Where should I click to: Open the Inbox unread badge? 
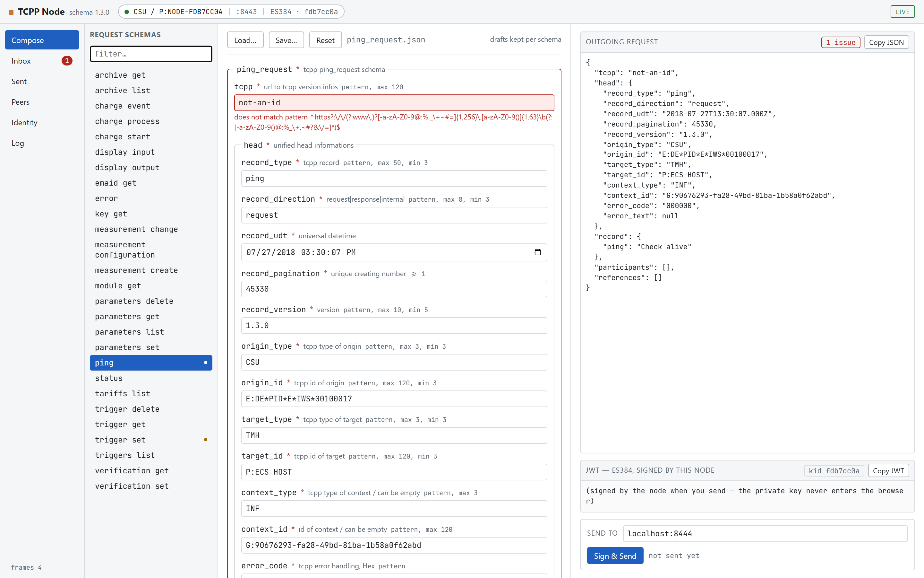67,61
